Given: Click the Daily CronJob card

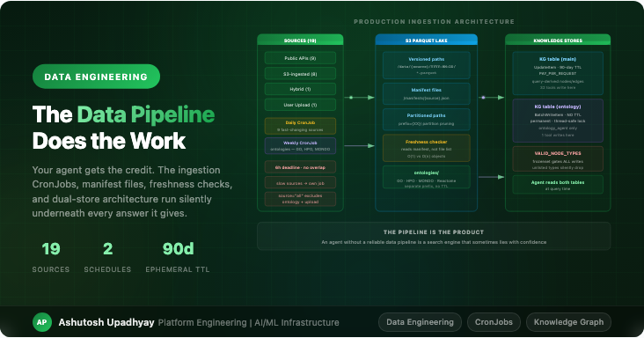Looking at the screenshot, I should click(x=300, y=126).
